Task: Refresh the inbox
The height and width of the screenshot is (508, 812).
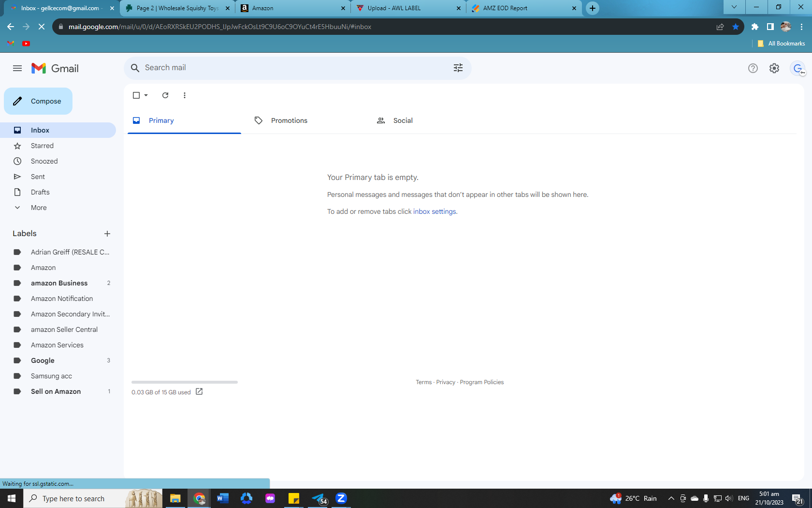Action: coord(165,95)
